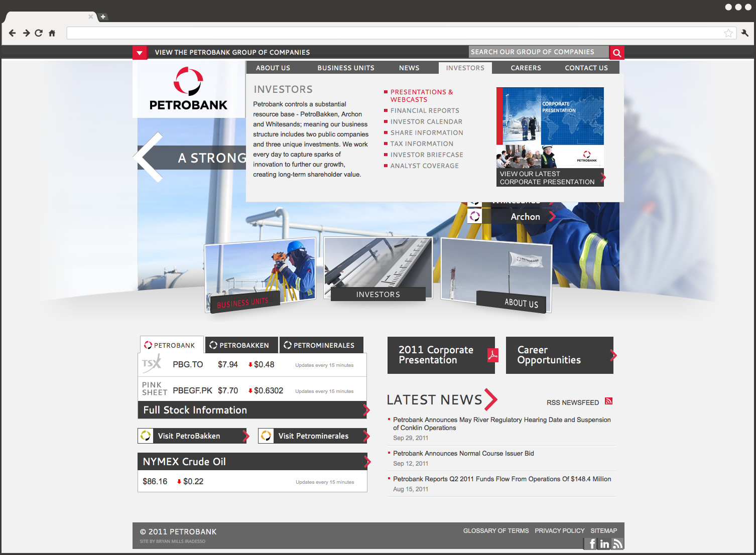Click the RSS icon in footer
The width and height of the screenshot is (756, 555).
click(x=617, y=544)
